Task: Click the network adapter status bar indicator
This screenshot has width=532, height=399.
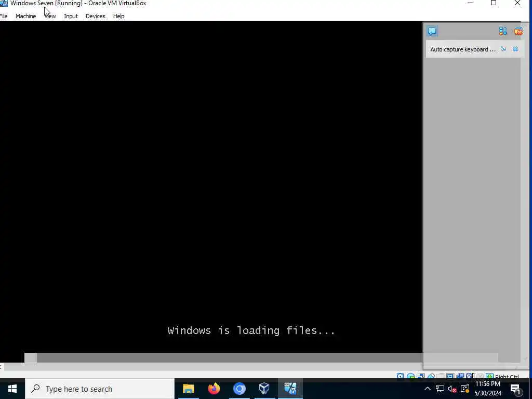Action: point(421,376)
